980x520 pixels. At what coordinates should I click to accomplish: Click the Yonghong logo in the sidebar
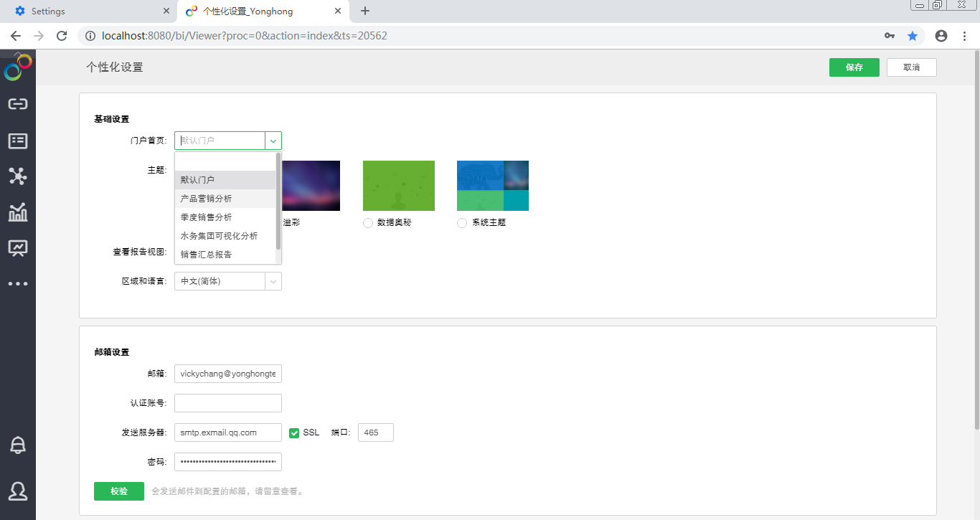(x=18, y=68)
